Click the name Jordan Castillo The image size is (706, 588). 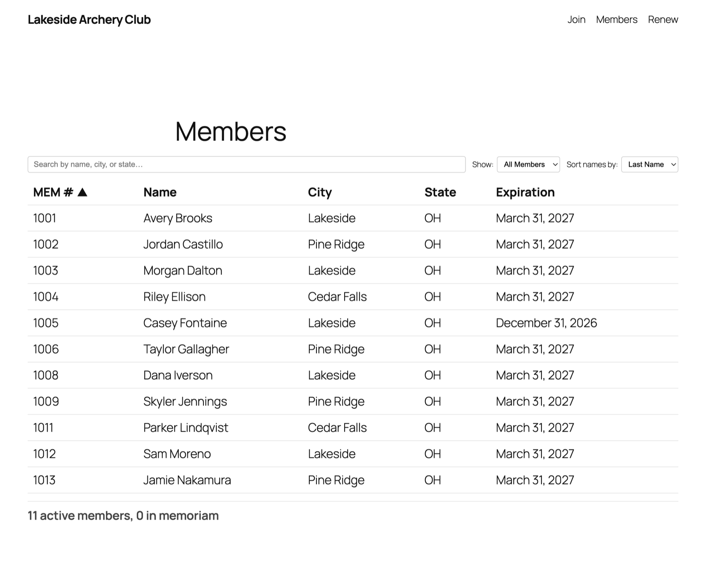[x=183, y=244]
